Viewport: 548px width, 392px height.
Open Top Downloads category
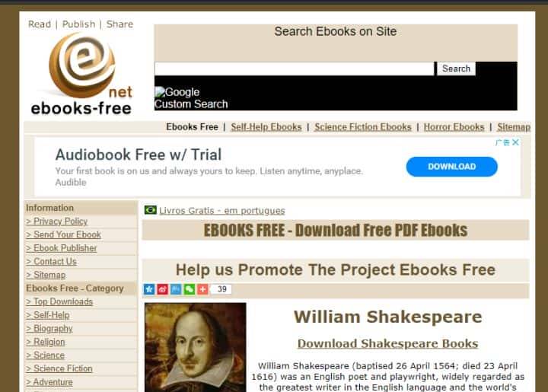[x=59, y=301]
